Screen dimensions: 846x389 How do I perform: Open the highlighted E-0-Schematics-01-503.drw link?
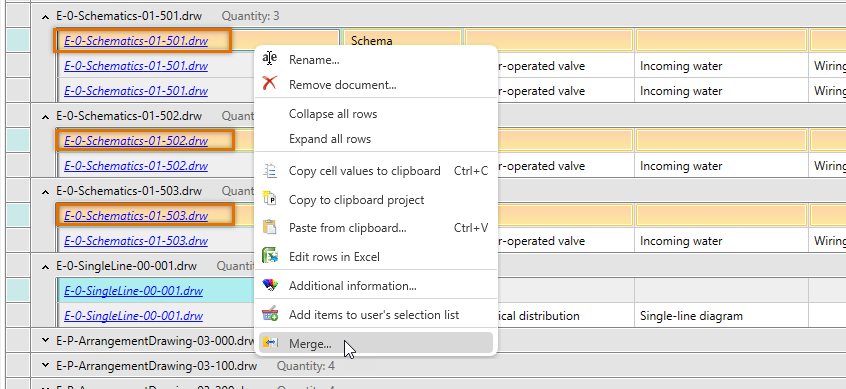click(x=136, y=216)
